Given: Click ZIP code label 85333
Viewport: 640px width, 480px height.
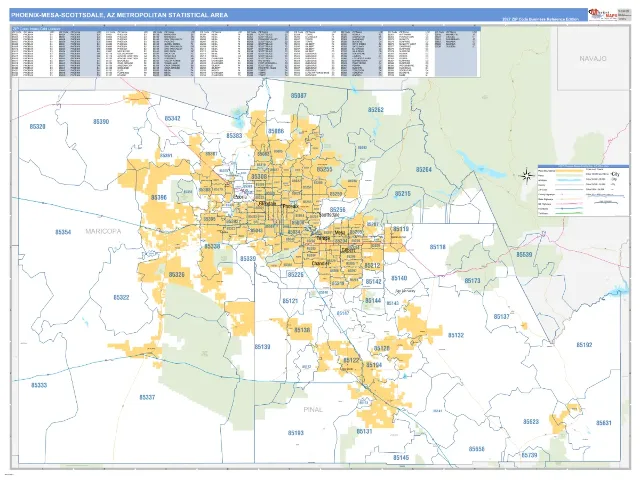Looking at the screenshot, I should [x=39, y=385].
